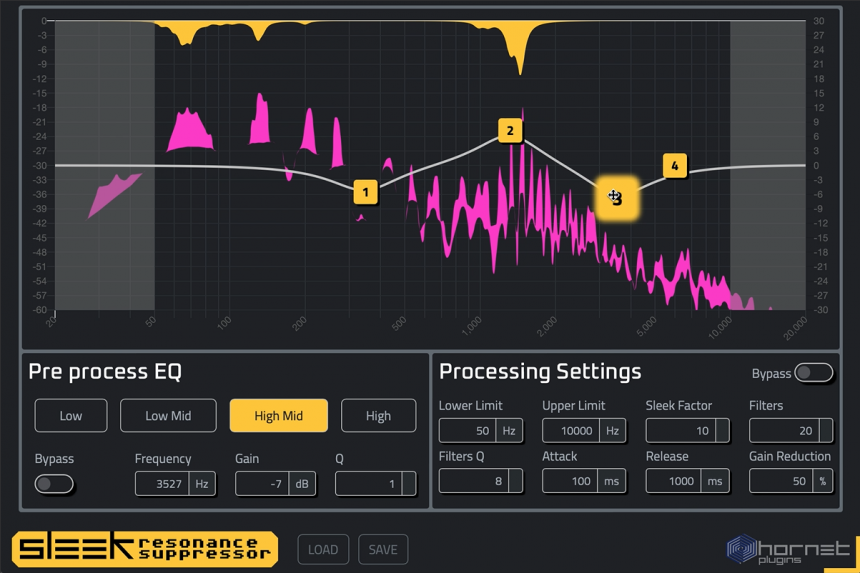860x573 pixels.
Task: Click the ms unit of Release
Action: [715, 481]
